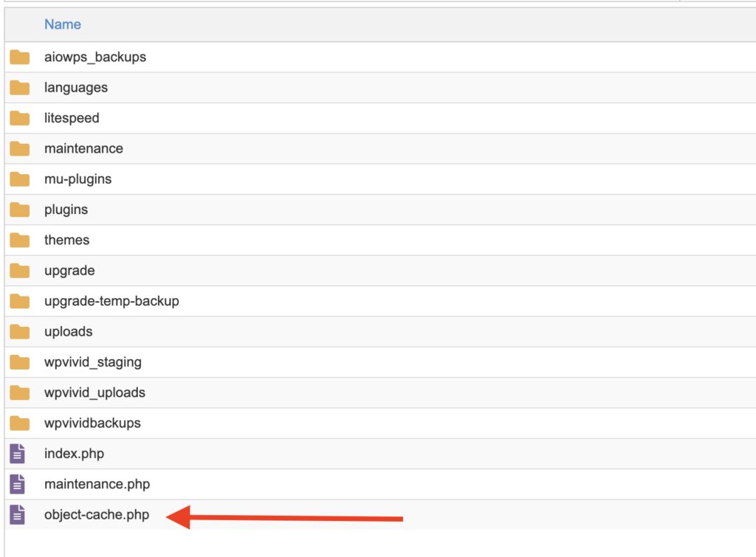This screenshot has height=557, width=756.
Task: Click the object-cache.php file icon
Action: 17,515
